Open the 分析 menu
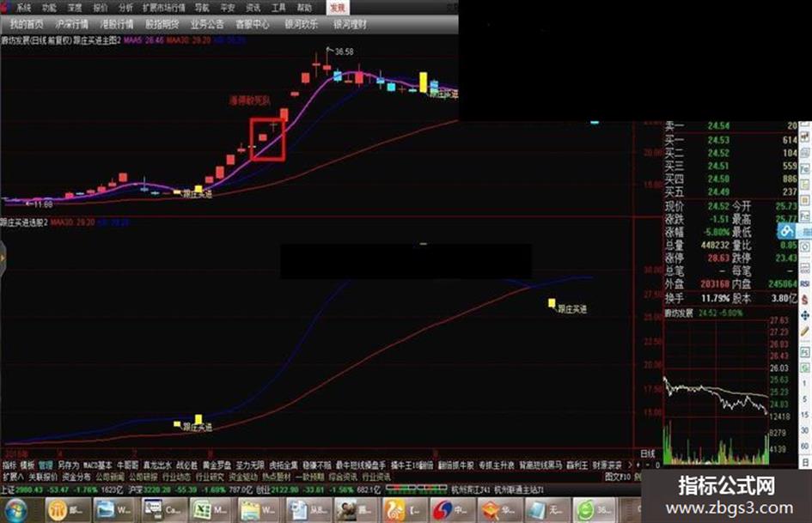This screenshot has height=523, width=812. click(x=125, y=8)
